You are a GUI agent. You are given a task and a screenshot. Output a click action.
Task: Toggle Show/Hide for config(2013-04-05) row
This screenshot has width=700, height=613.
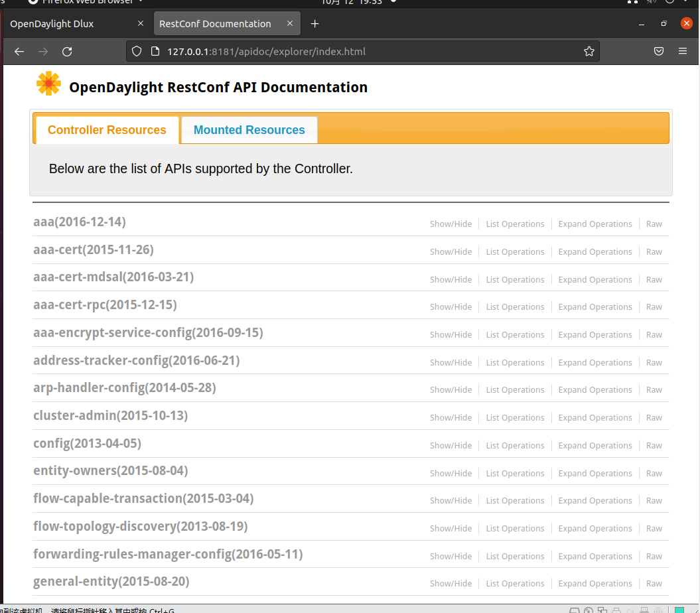click(x=451, y=446)
